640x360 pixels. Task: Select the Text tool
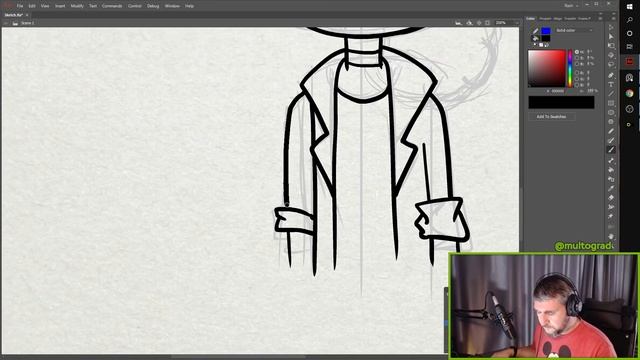click(611, 84)
